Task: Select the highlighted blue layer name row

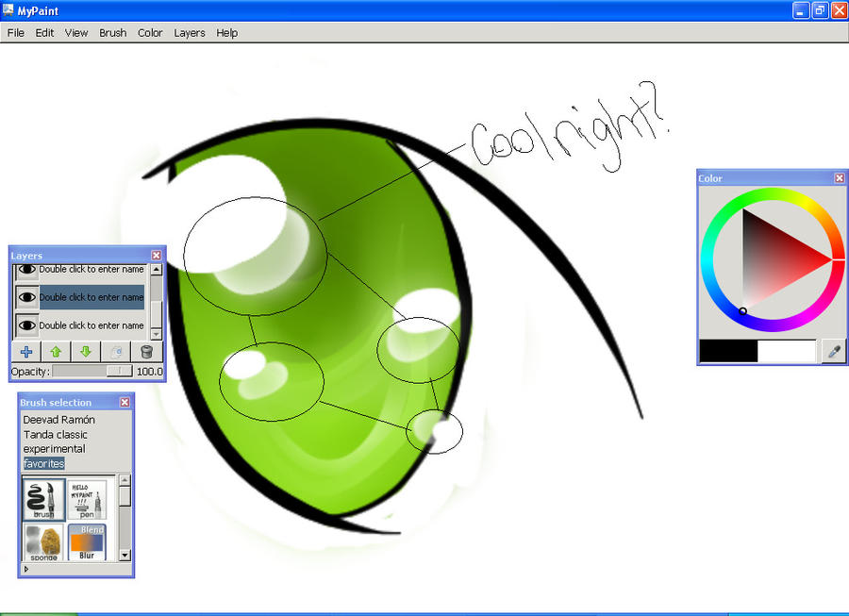Action: (x=92, y=297)
